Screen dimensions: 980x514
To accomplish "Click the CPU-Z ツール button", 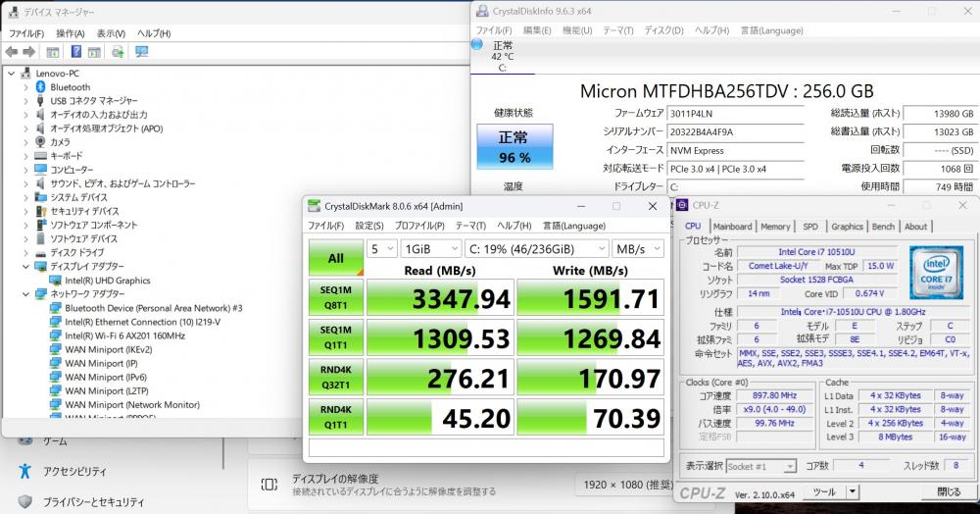I will [x=824, y=492].
